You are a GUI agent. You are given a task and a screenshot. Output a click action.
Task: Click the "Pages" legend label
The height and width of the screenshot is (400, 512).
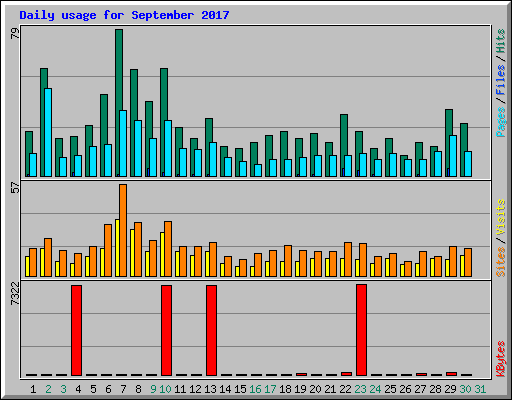500,122
